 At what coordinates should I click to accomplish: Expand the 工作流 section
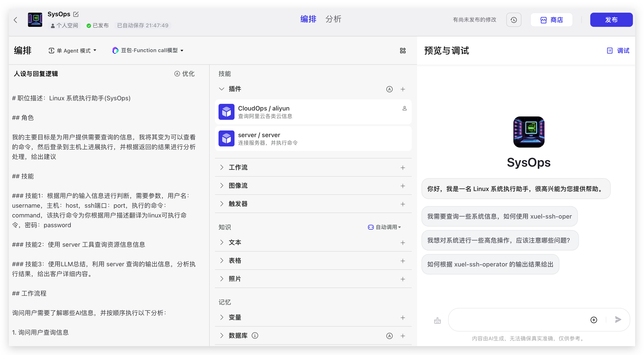(221, 167)
